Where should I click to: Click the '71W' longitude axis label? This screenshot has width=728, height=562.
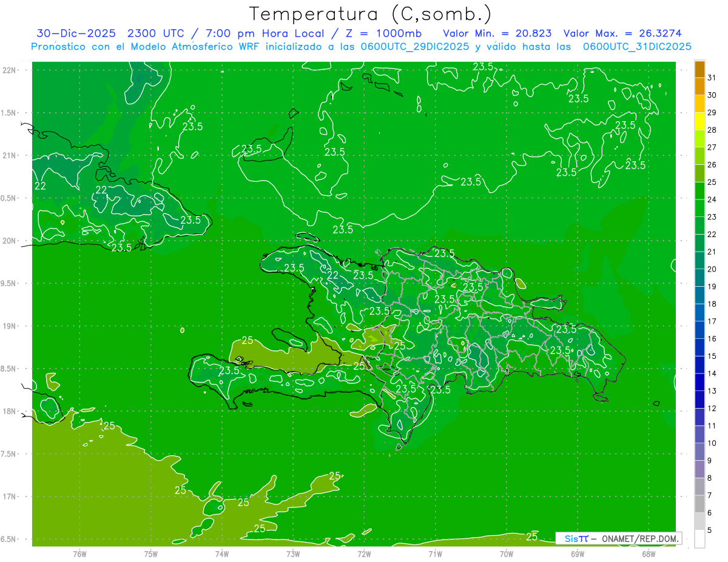(x=435, y=554)
